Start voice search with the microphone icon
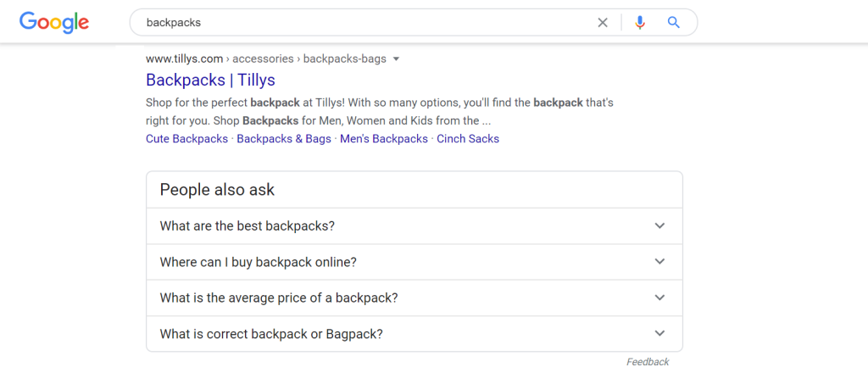The width and height of the screenshot is (868, 384). (x=640, y=23)
